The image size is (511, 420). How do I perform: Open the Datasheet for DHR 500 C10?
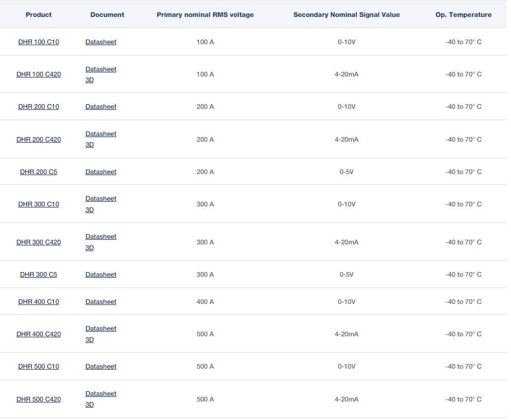(101, 367)
